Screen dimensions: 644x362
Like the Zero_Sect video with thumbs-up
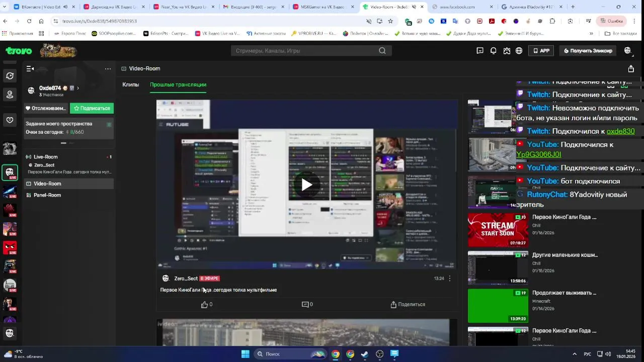(204, 304)
